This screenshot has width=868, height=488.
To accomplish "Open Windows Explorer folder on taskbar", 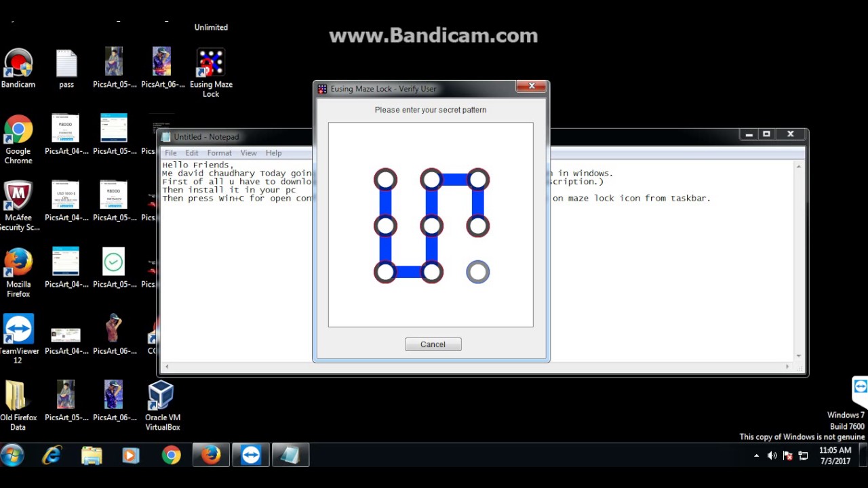I will (92, 455).
